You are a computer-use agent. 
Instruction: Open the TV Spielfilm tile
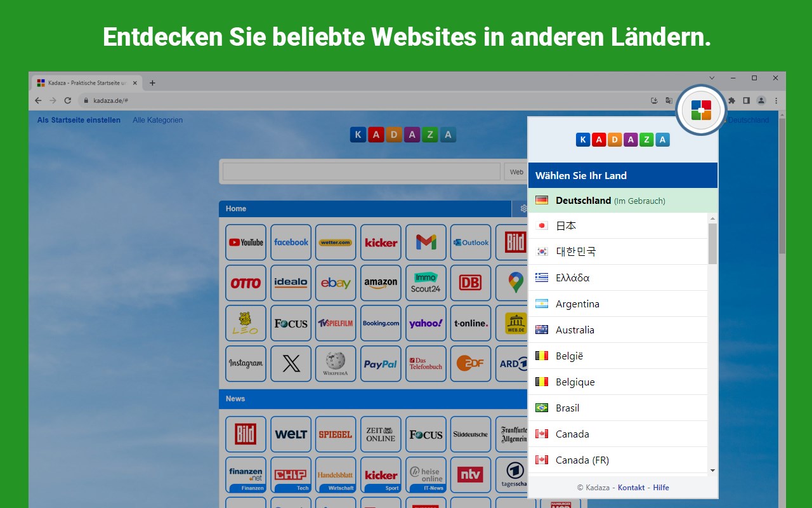click(336, 323)
